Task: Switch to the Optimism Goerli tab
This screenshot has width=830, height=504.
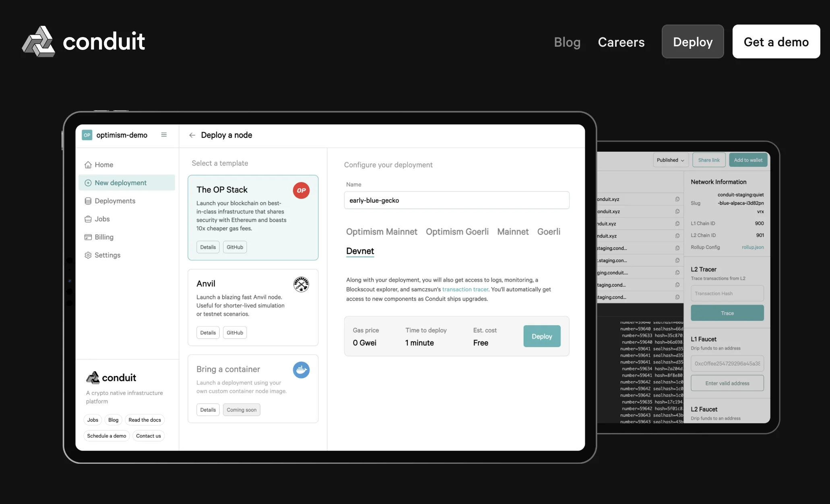Action: (x=457, y=232)
